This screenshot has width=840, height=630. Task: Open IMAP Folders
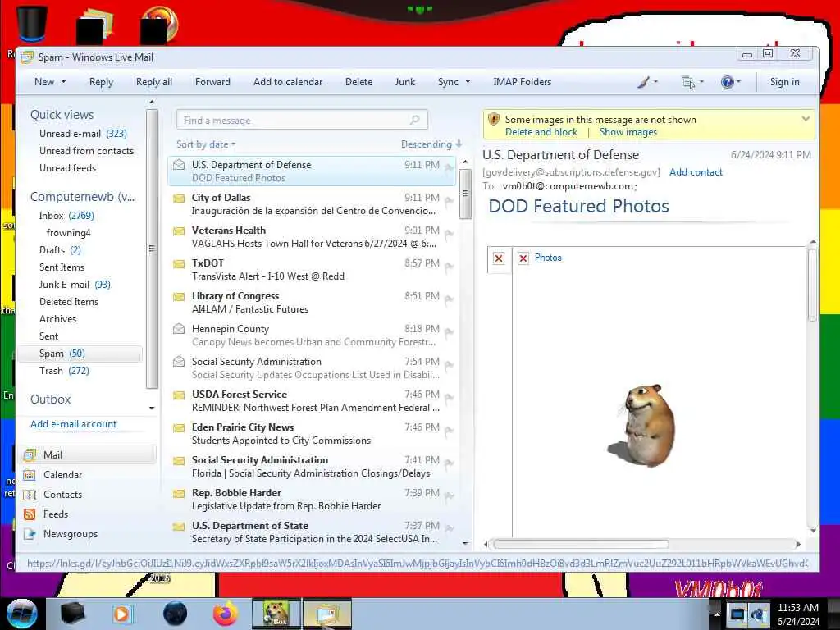coord(522,82)
